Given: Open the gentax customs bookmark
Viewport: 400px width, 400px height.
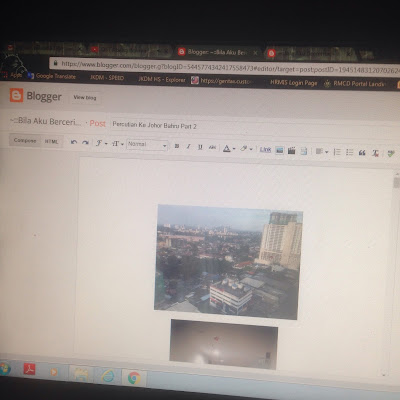Looking at the screenshot, I should click(222, 81).
